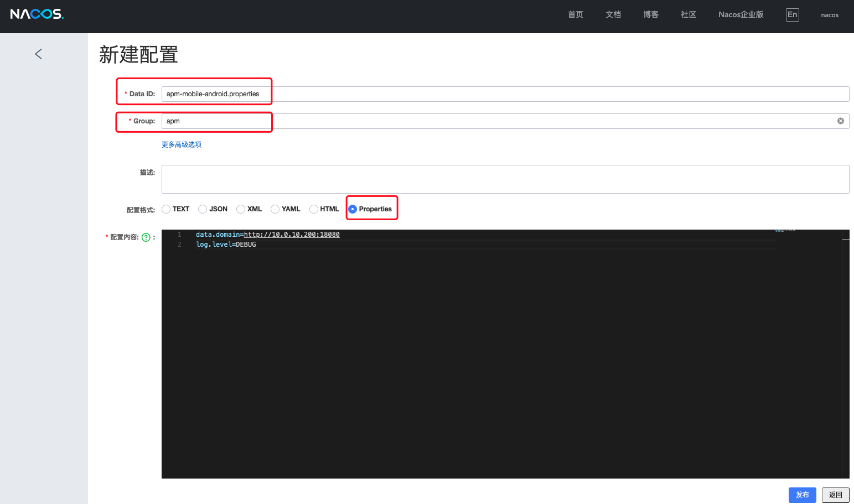Open the 社区 nav item
The image size is (854, 504).
pyautogui.click(x=689, y=15)
